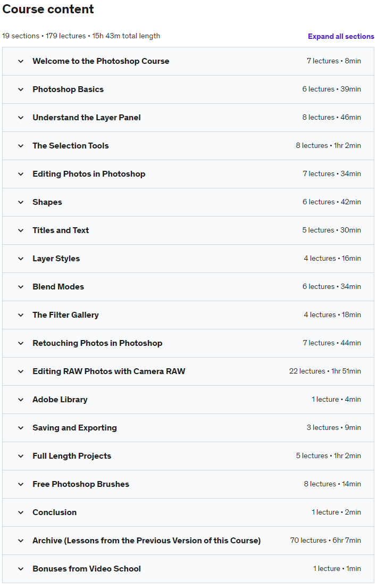Open the Blend Modes section title
This screenshot has width=377, height=588.
pos(58,287)
